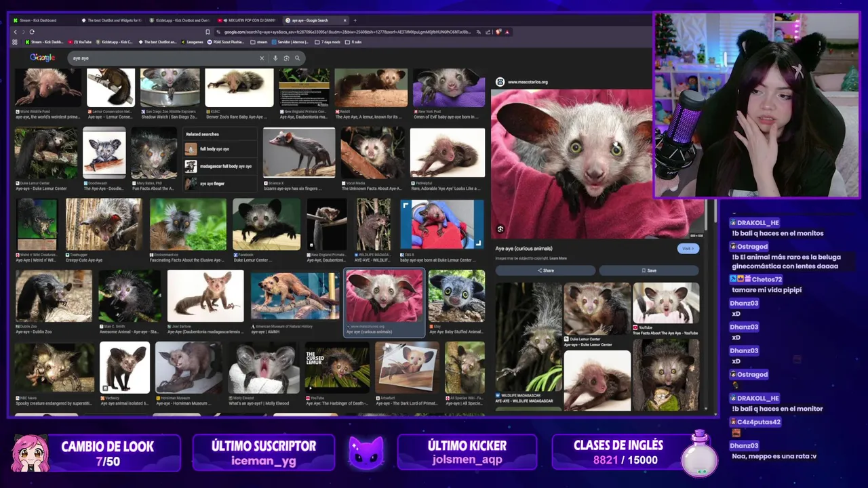The image size is (868, 488).
Task: Click the Save button in preview panel
Action: tap(648, 270)
